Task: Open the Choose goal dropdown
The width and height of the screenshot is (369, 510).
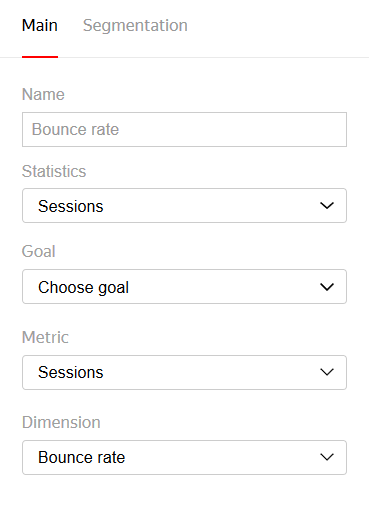Action: click(x=184, y=287)
